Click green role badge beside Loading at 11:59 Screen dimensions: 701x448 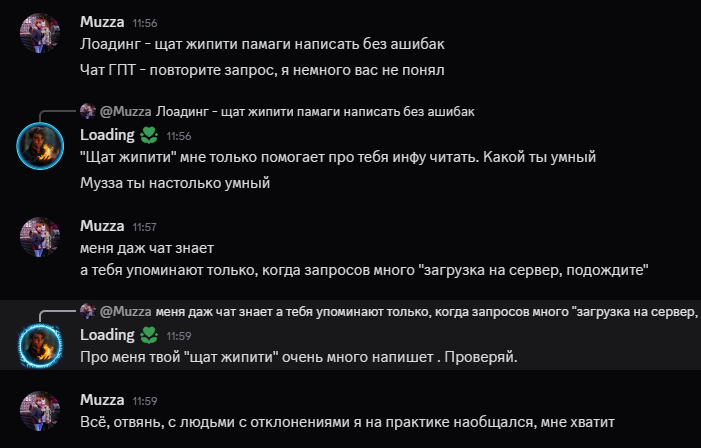coord(149,334)
